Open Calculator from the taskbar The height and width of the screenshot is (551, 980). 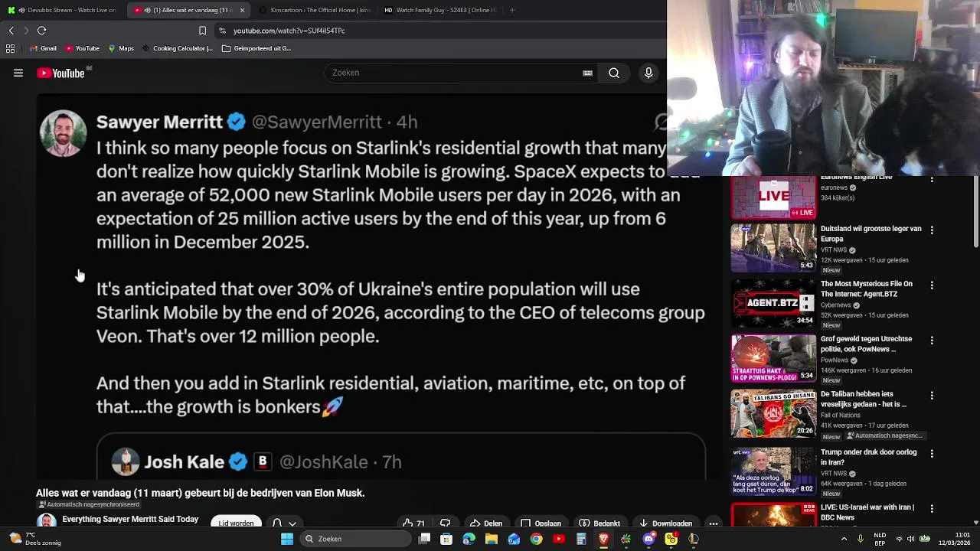point(581,539)
